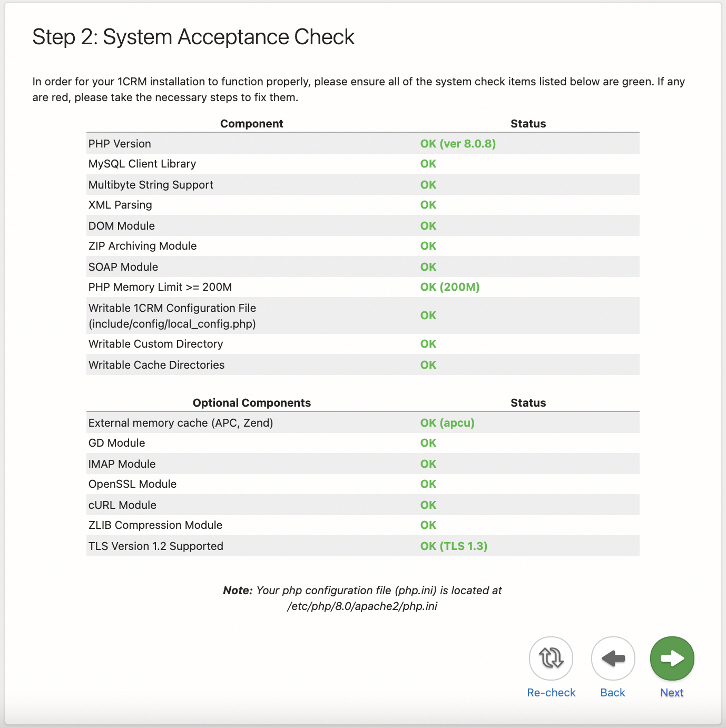Screen dimensions: 726x728
Task: Open the Re-check text link
Action: pyautogui.click(x=551, y=693)
